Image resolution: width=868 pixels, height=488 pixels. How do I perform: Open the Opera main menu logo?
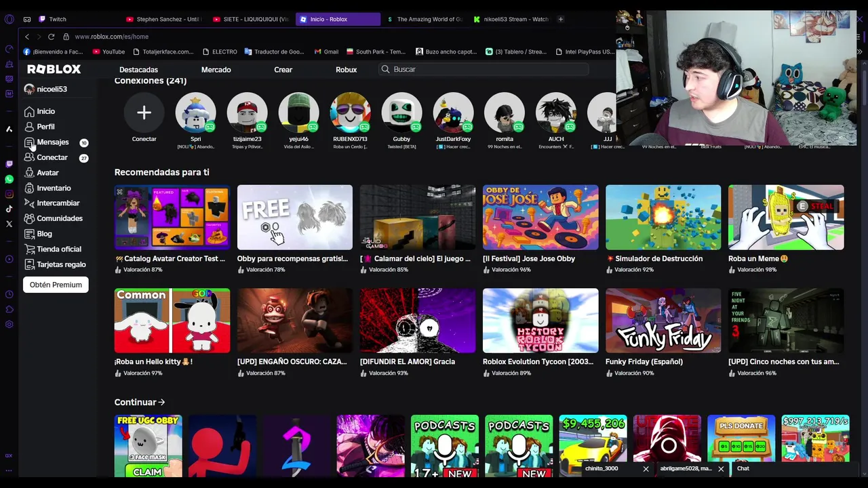coord(9,19)
